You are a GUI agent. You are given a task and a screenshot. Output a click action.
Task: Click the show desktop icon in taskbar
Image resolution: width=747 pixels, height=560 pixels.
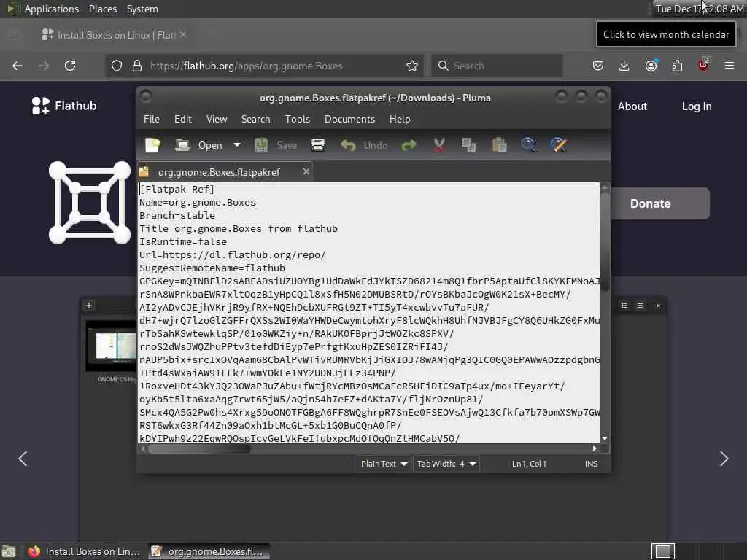[x=9, y=551]
